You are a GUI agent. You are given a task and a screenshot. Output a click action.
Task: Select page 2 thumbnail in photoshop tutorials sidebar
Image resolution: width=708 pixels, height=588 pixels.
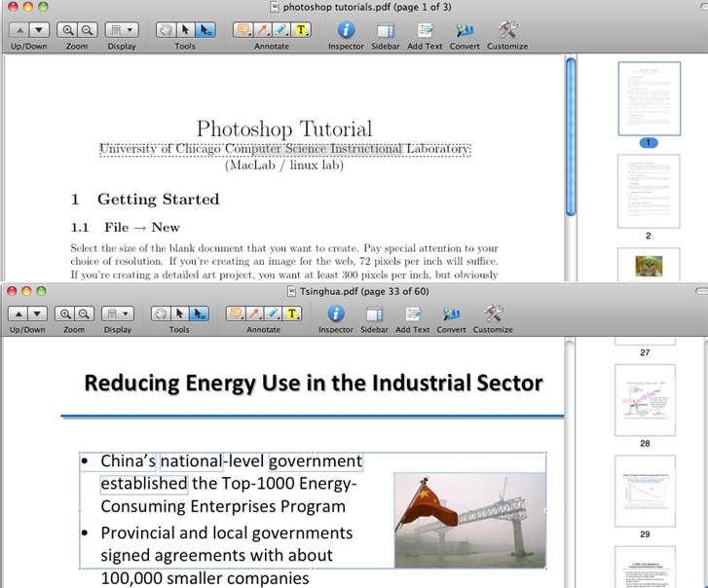(649, 191)
